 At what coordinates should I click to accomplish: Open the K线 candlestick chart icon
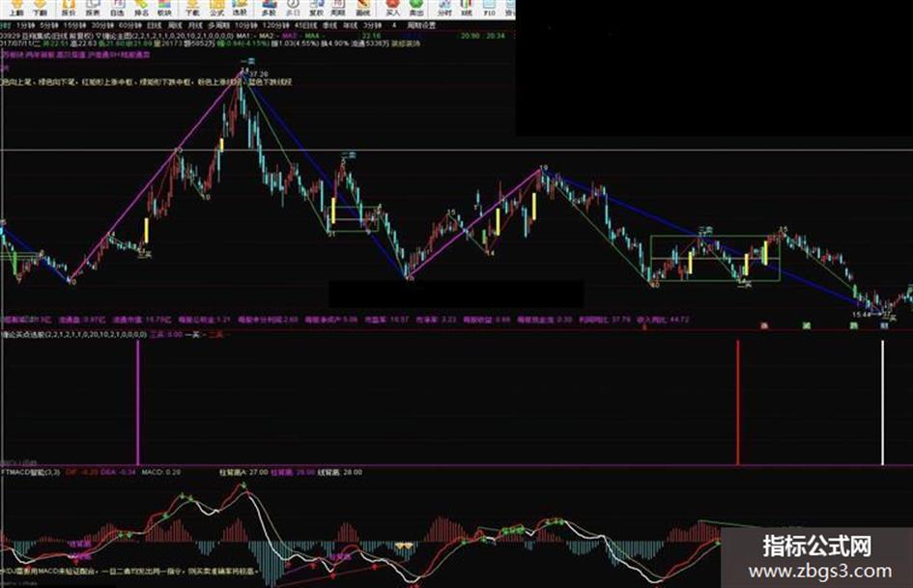point(467,8)
